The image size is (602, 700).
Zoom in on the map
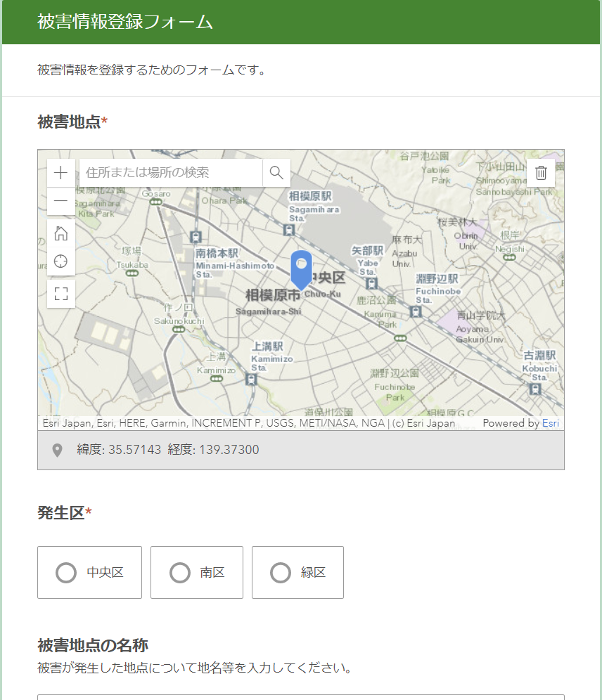pos(61,173)
